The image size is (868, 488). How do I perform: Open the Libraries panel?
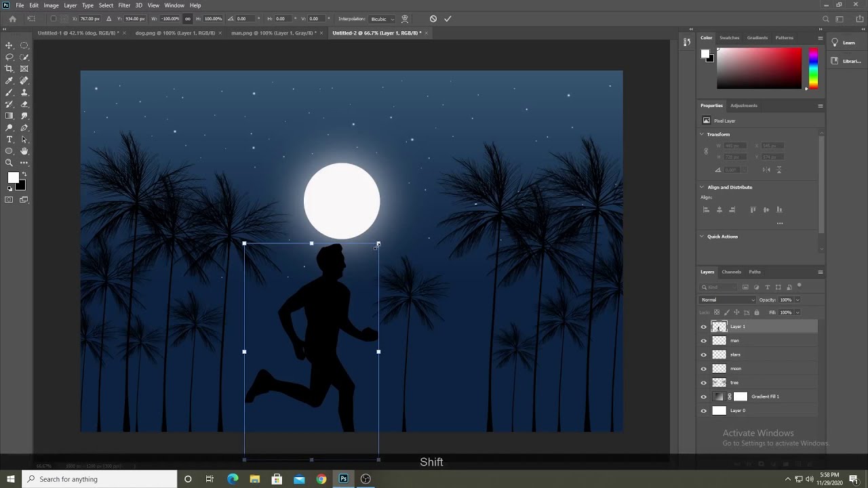[846, 61]
